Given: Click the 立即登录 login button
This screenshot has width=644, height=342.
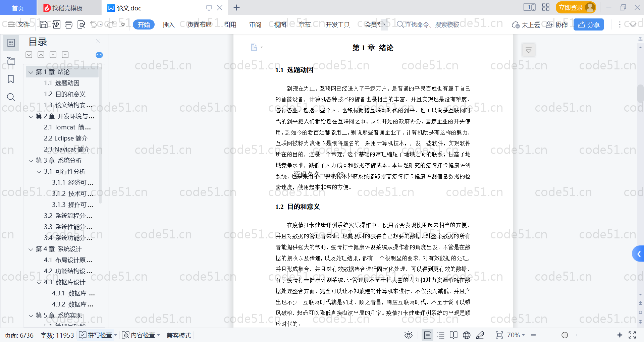Looking at the screenshot, I should click(x=576, y=7).
